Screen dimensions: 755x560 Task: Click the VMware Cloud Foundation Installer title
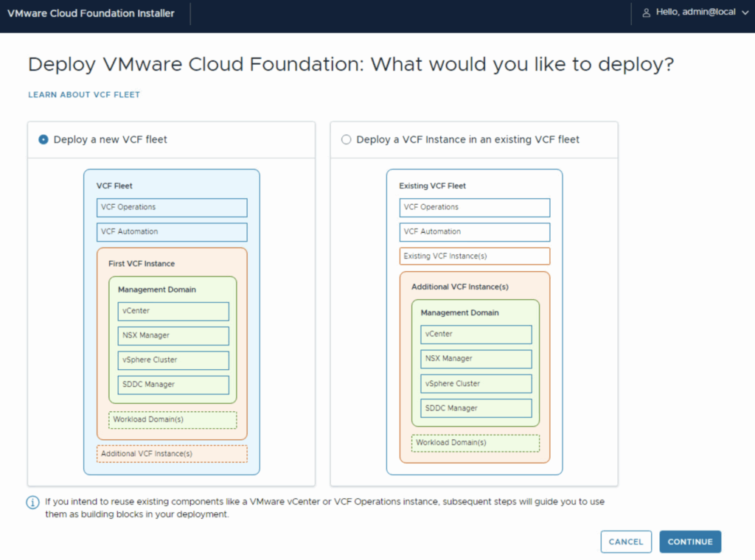pos(91,13)
